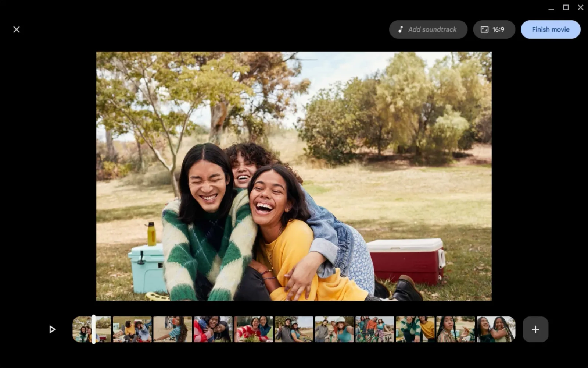Click the white playhead marker on the timeline
The width and height of the screenshot is (588, 368).
coord(94,329)
